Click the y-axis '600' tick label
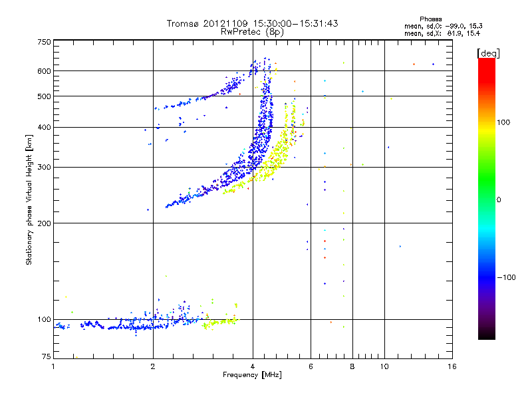 (44, 71)
